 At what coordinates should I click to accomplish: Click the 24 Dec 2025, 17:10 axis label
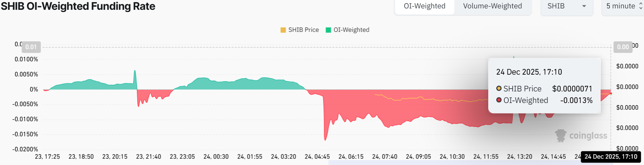click(611, 157)
